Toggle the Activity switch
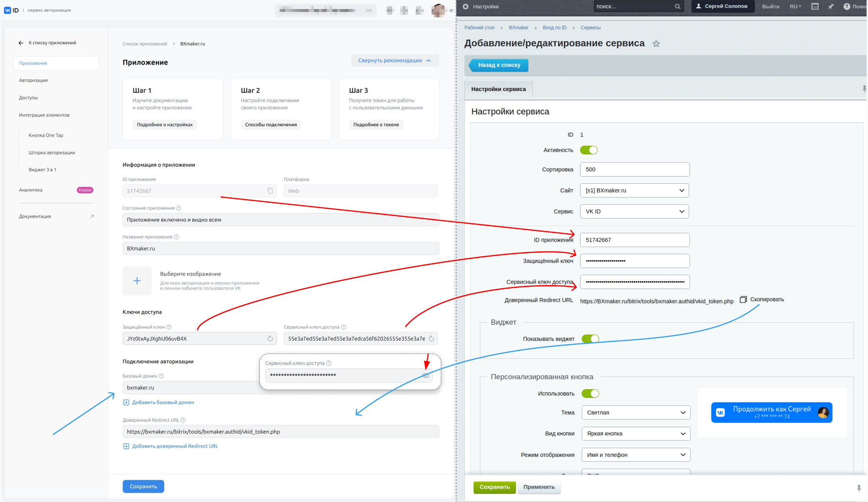This screenshot has width=868, height=502. coord(589,150)
